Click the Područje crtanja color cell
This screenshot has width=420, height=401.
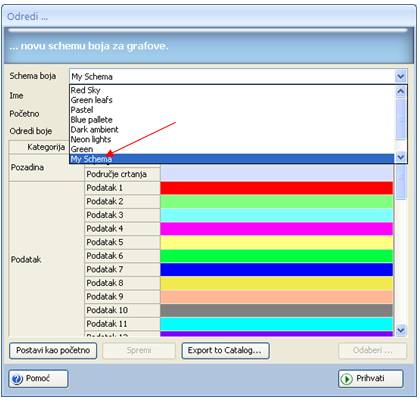(277, 174)
